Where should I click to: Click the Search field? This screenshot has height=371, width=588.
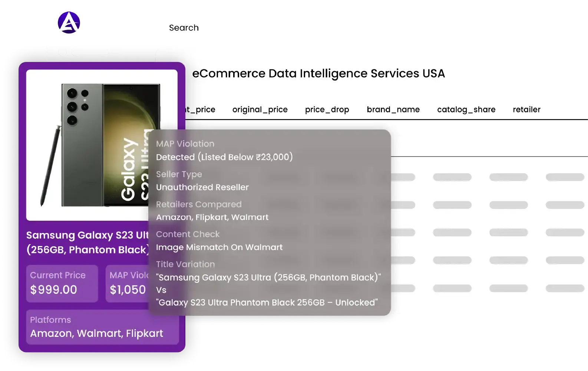(184, 28)
